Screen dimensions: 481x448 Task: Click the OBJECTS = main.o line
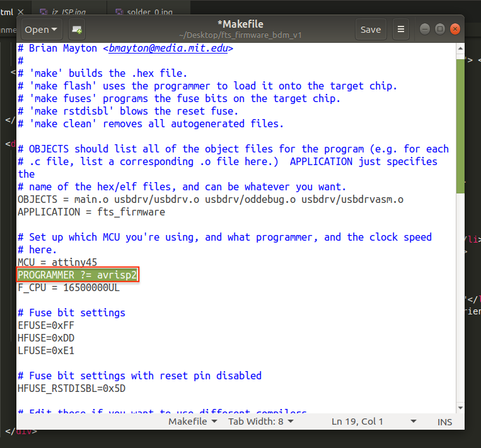(211, 199)
